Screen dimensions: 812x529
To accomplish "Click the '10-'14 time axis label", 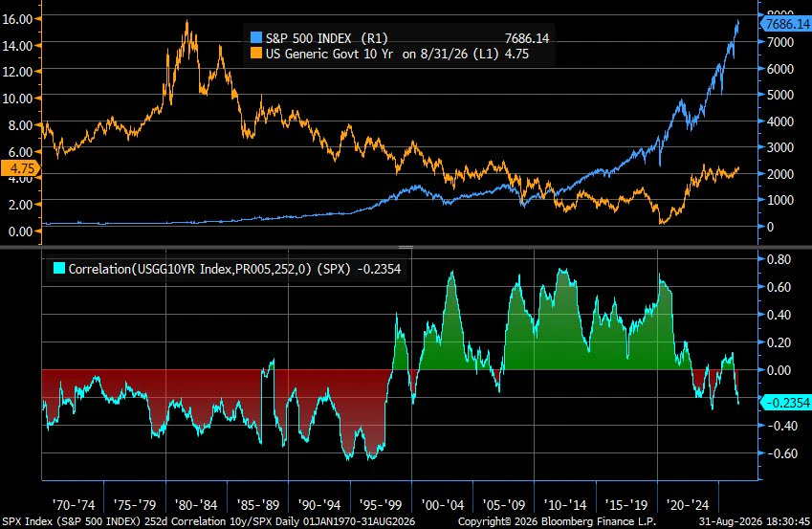I will [565, 505].
